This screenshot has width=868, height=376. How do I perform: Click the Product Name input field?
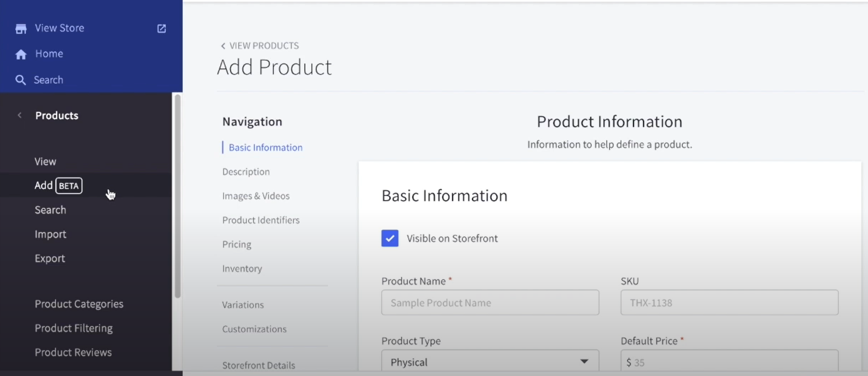tap(490, 302)
